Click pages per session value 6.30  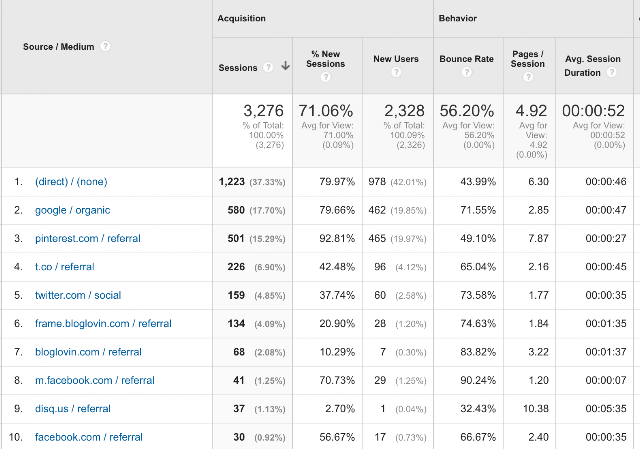click(538, 182)
